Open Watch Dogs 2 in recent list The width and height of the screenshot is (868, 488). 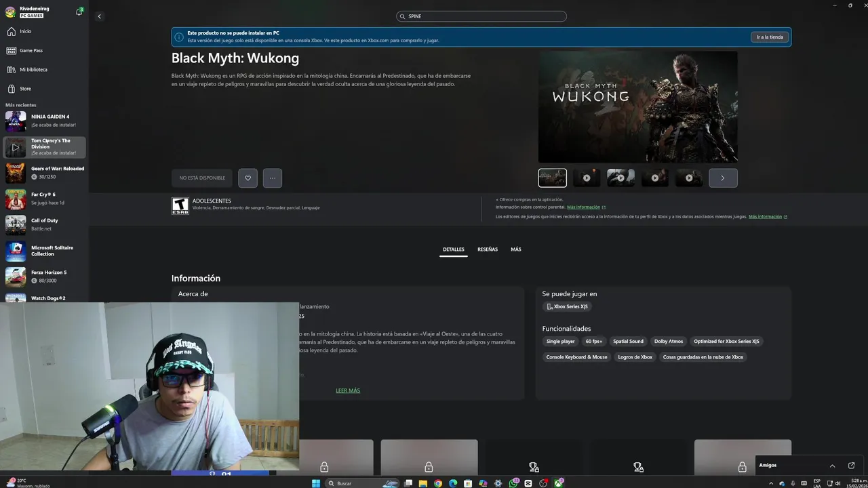(44, 298)
